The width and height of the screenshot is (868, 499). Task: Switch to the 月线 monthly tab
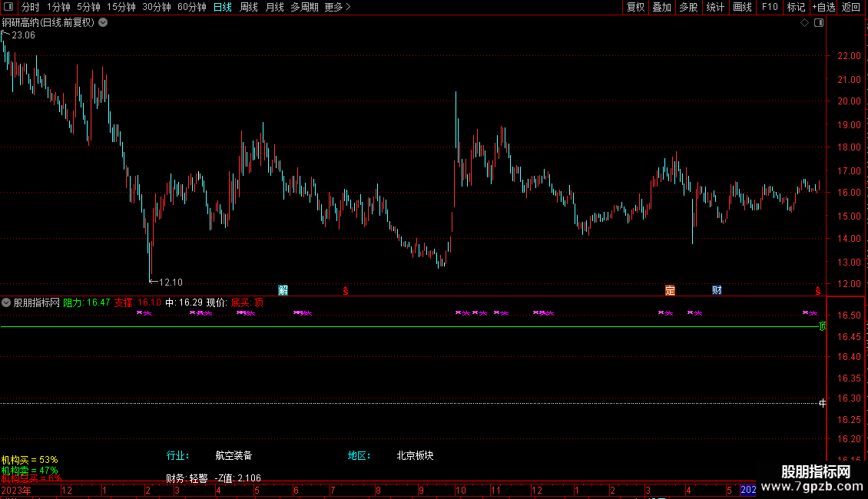coord(274,7)
